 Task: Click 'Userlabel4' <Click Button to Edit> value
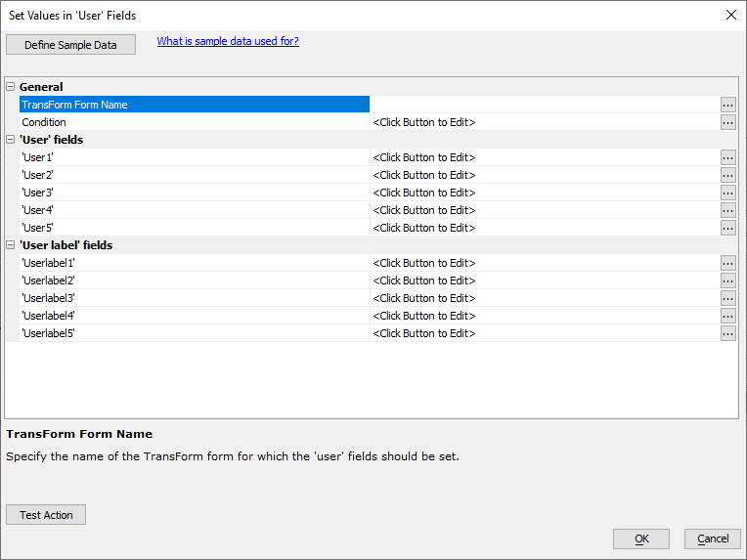pyautogui.click(x=424, y=317)
